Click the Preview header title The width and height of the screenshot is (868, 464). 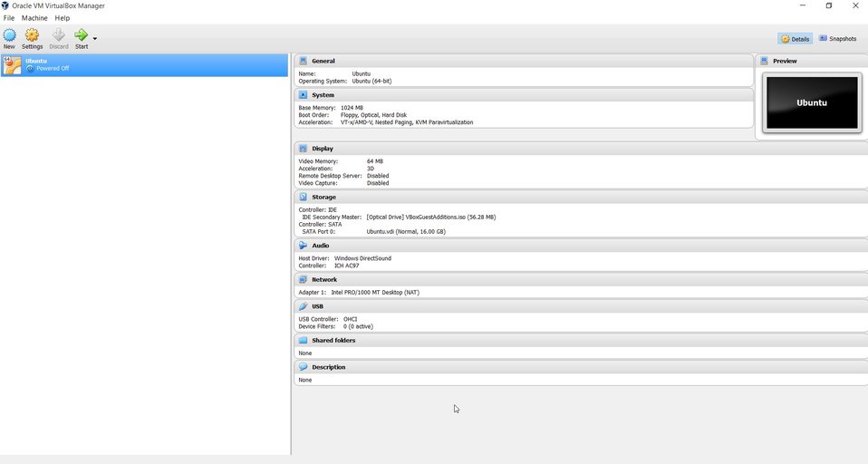point(785,61)
